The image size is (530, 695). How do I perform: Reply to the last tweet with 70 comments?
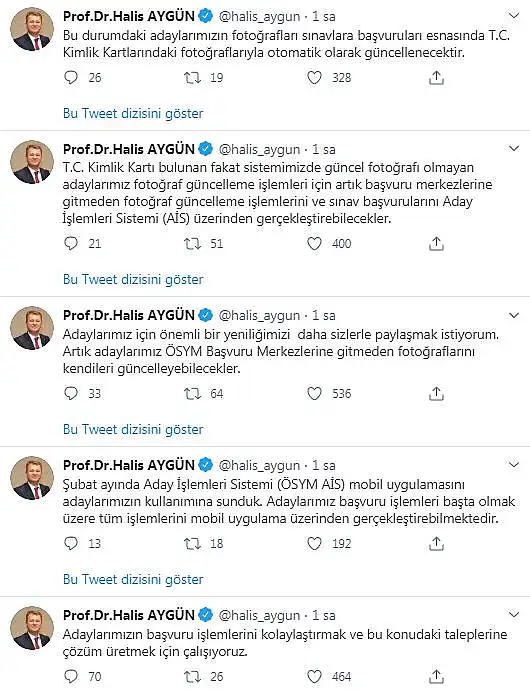(x=71, y=676)
